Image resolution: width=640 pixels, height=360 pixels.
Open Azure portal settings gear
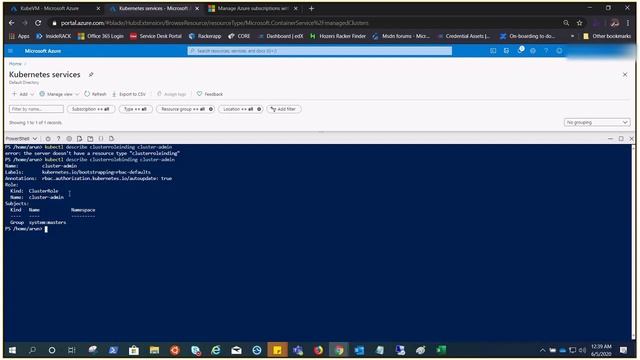(x=533, y=51)
